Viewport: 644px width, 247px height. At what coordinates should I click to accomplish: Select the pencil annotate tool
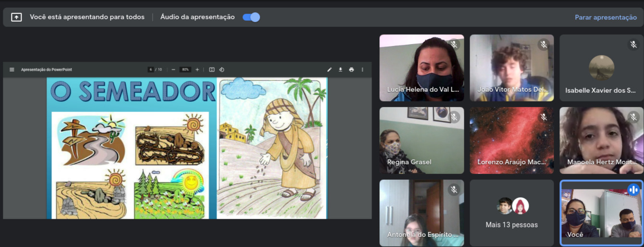(329, 70)
